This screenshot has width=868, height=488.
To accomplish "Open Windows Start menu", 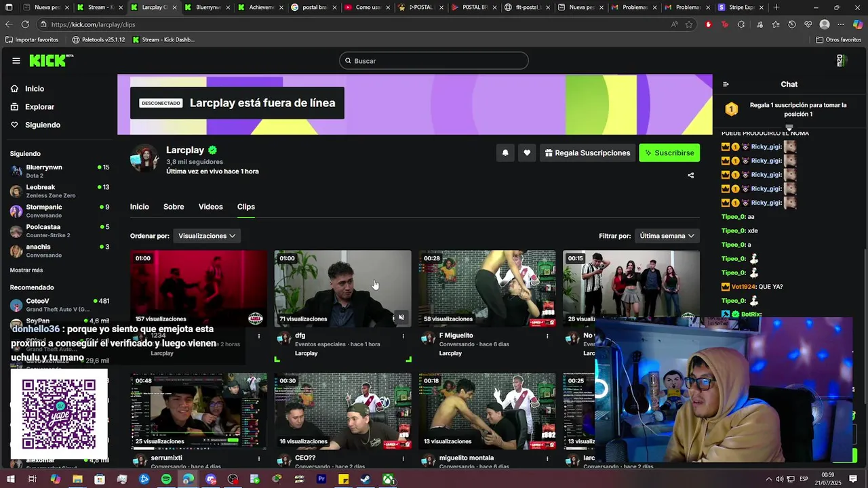I will 10,479.
